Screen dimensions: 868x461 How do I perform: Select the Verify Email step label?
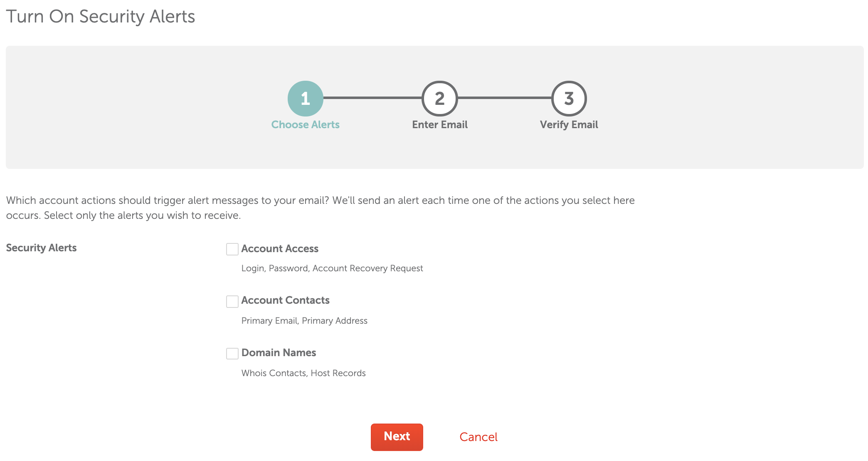568,124
